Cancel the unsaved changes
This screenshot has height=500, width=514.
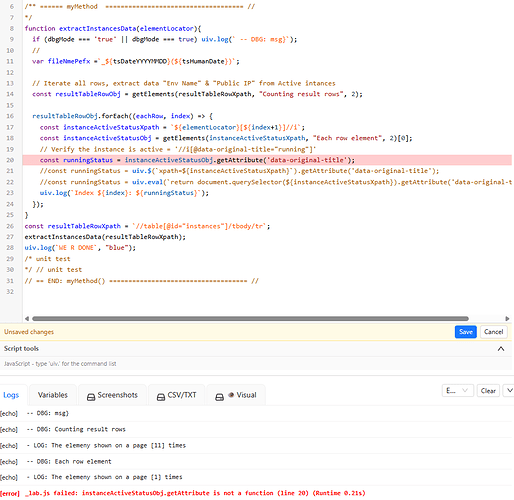[493, 332]
